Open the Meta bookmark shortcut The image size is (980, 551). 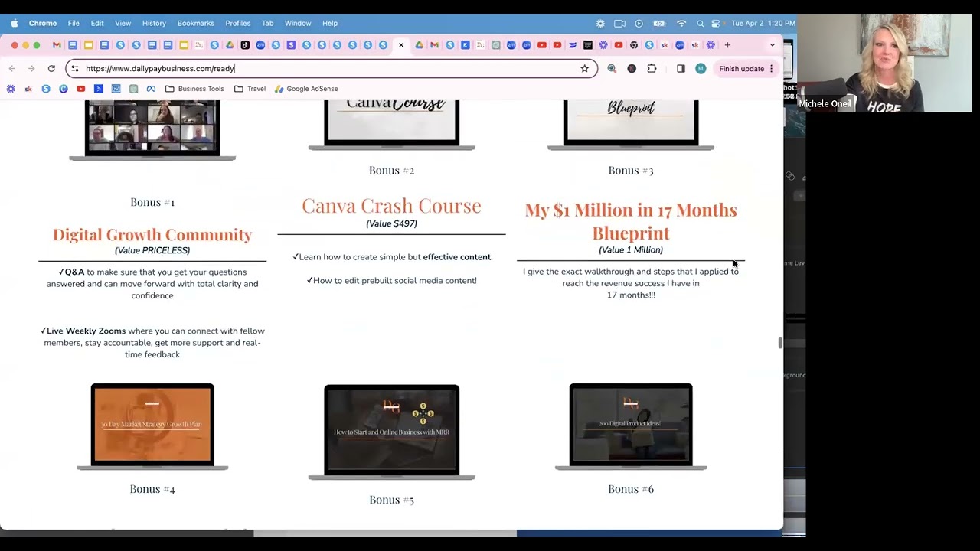[x=151, y=89]
